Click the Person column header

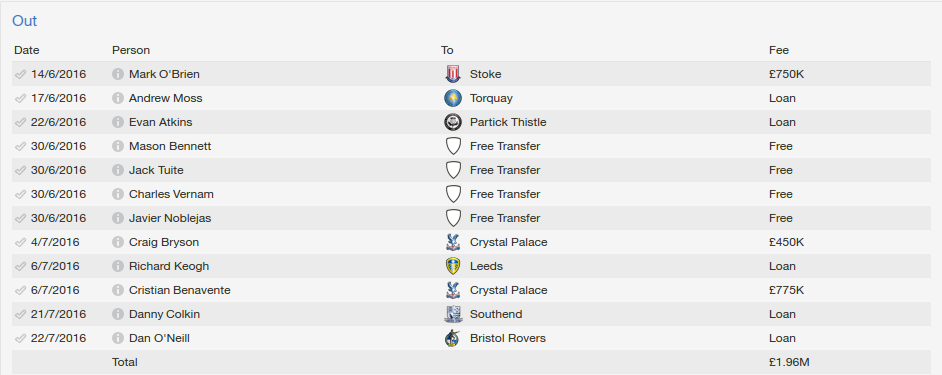coord(131,50)
